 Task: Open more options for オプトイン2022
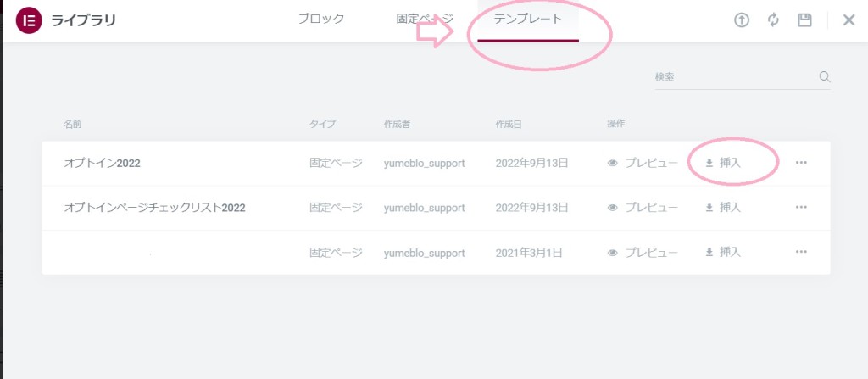tap(801, 163)
